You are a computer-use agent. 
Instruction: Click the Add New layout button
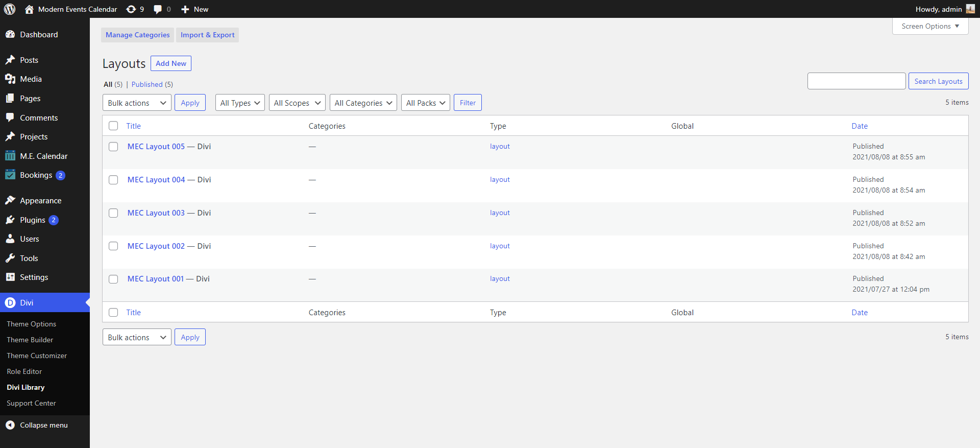(170, 63)
